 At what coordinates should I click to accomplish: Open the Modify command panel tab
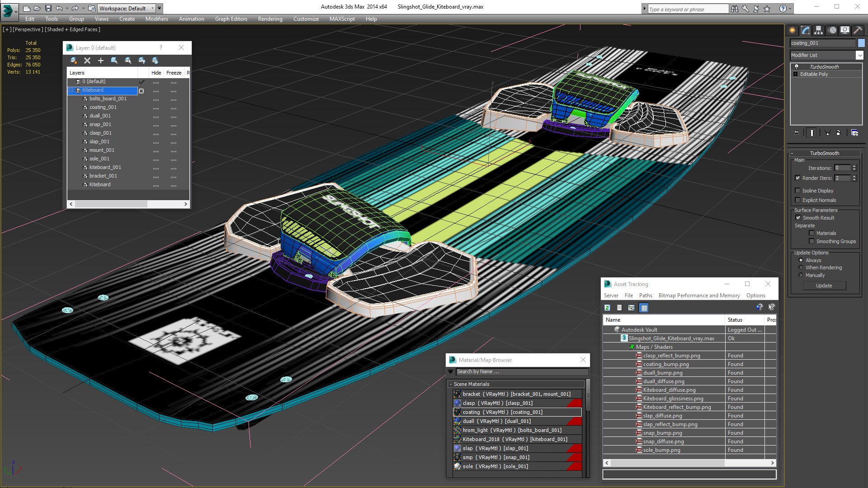click(x=806, y=30)
